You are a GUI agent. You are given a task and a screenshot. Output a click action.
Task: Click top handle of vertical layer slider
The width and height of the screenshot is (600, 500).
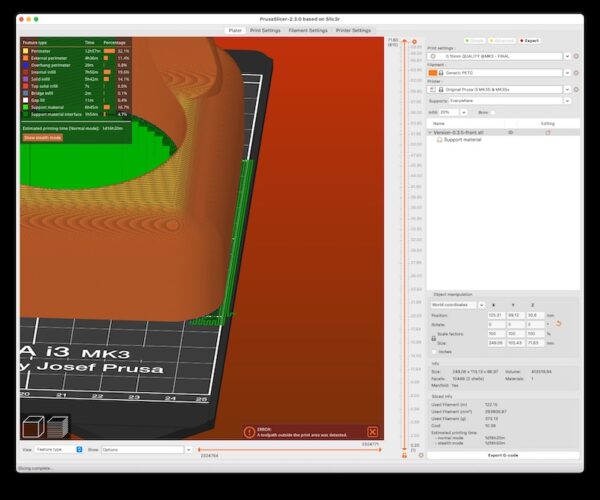(404, 42)
